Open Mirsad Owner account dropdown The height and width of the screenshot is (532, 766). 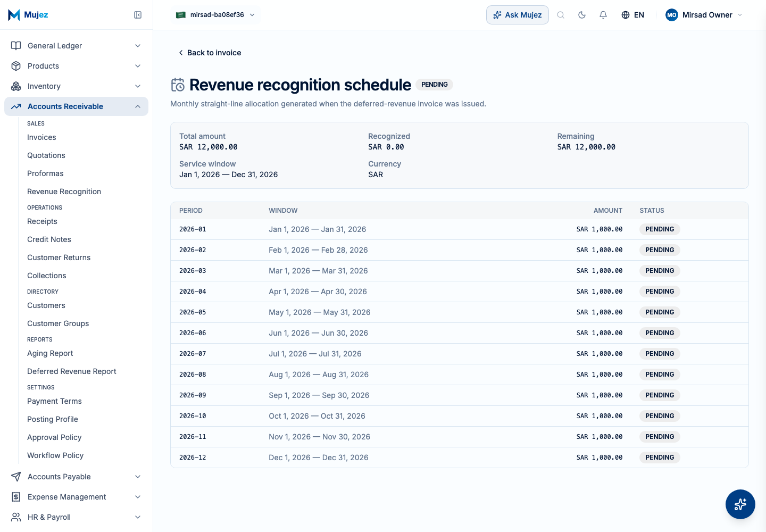(x=705, y=15)
